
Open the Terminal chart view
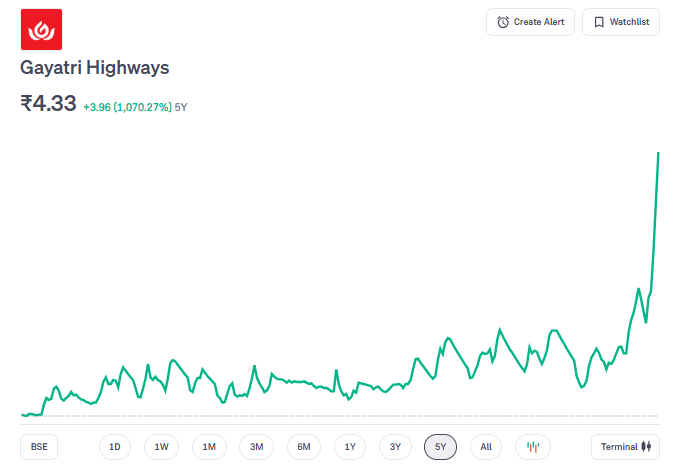(625, 447)
